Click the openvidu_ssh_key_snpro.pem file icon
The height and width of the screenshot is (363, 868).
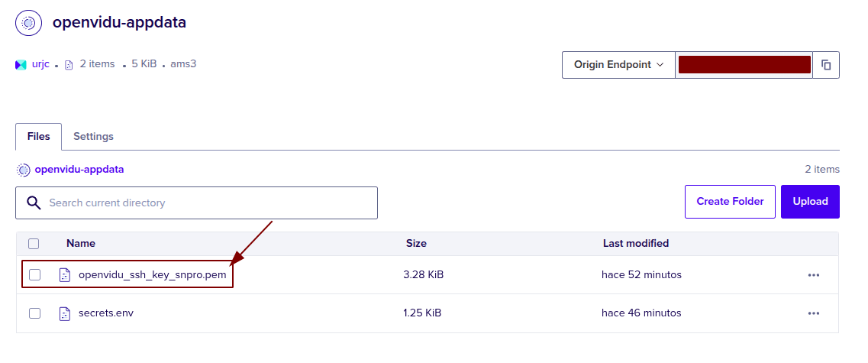click(65, 274)
